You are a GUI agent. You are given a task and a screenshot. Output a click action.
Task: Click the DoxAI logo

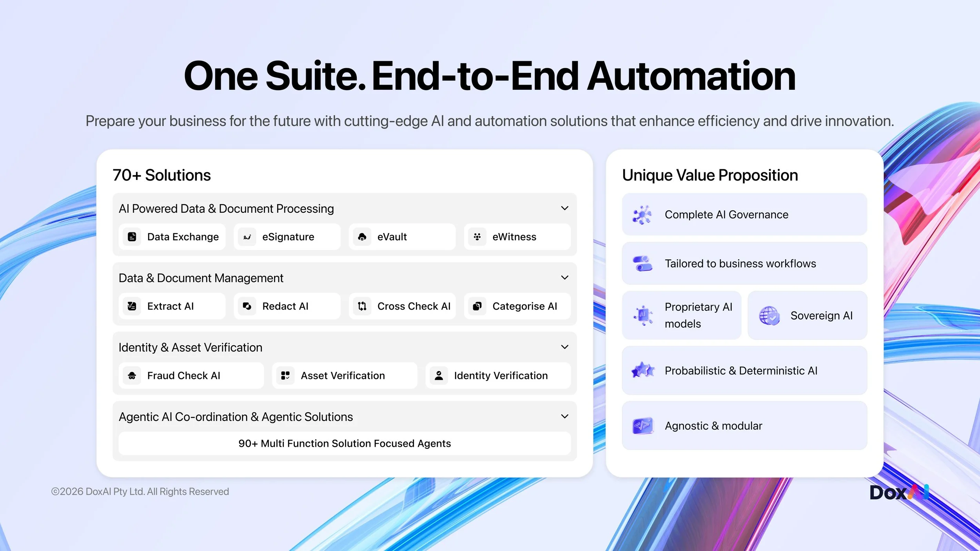click(899, 492)
